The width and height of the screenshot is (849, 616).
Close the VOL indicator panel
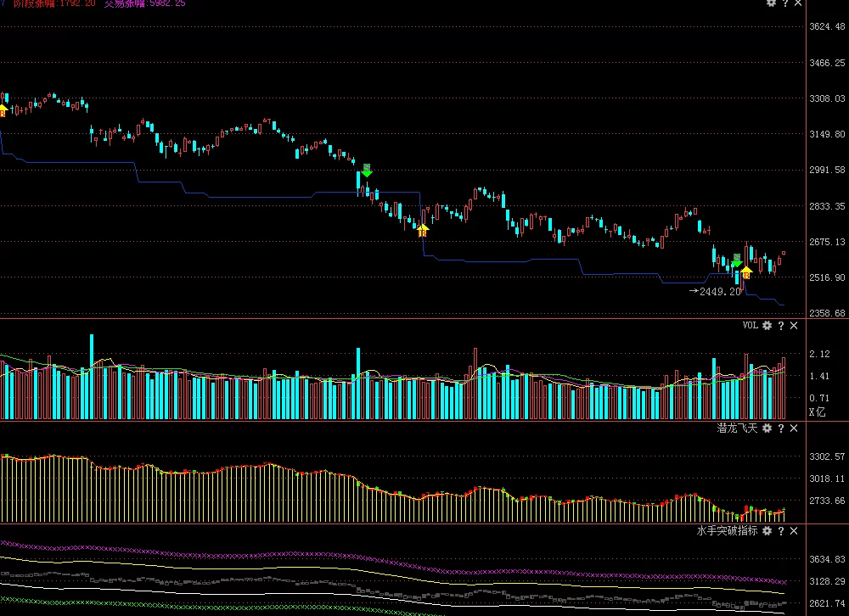click(794, 326)
